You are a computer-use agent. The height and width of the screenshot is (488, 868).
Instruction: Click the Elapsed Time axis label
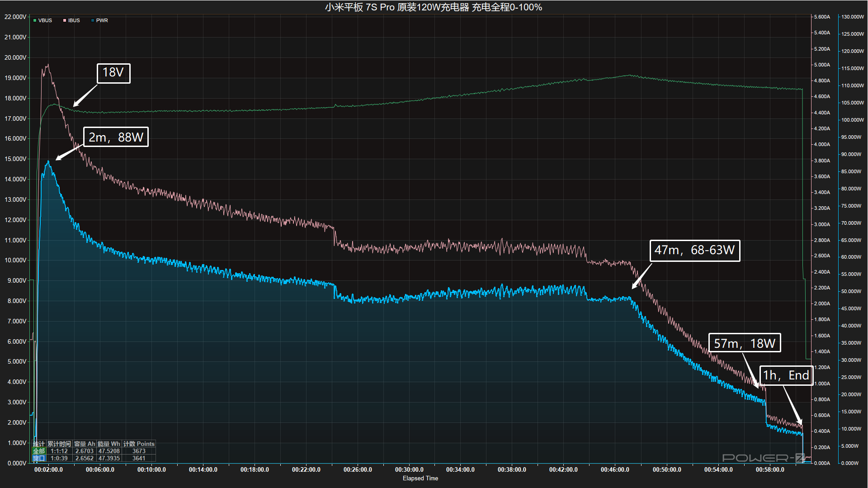click(x=420, y=478)
